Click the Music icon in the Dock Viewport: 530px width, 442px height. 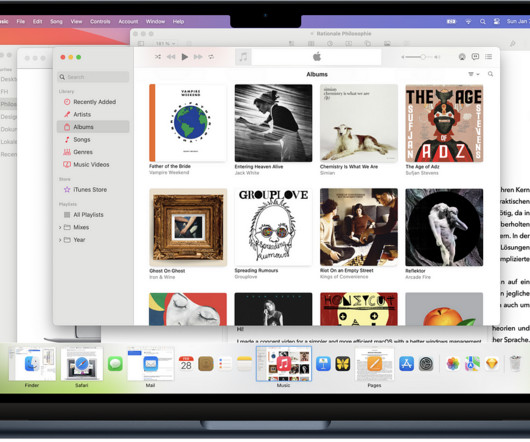coord(284,364)
